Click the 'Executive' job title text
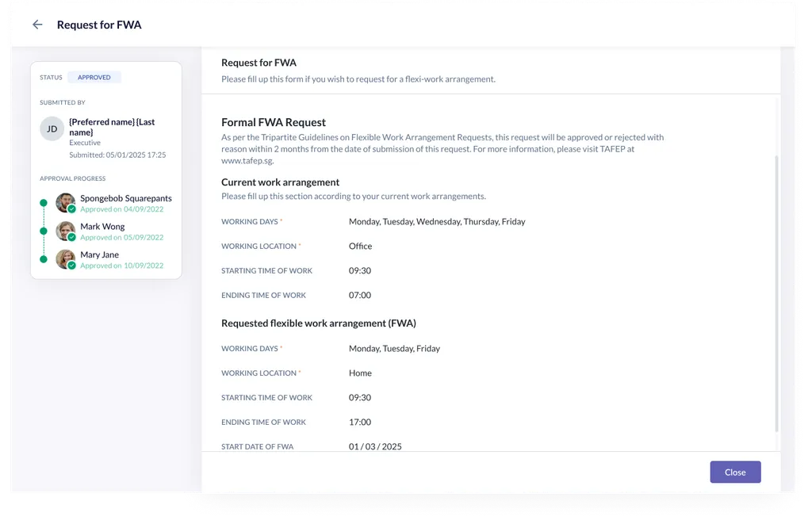 [x=85, y=143]
